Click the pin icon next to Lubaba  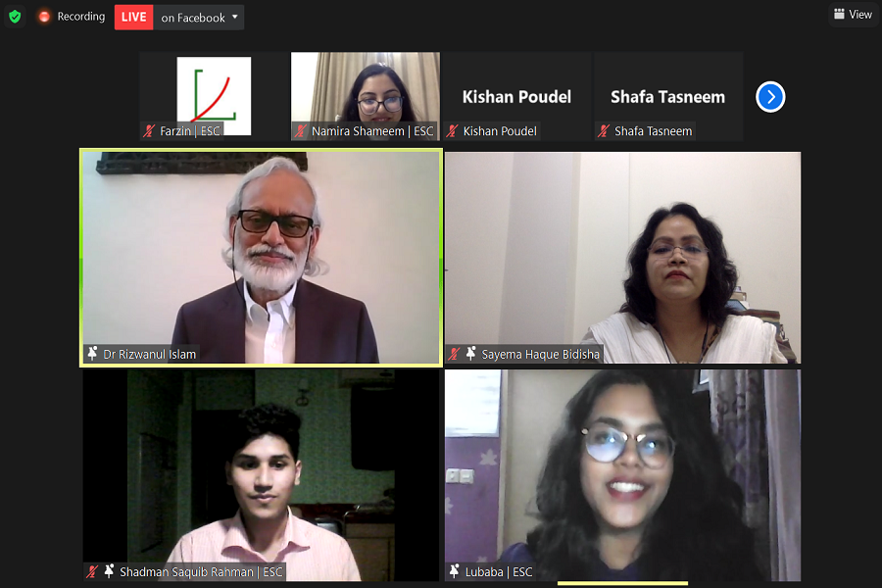(455, 571)
